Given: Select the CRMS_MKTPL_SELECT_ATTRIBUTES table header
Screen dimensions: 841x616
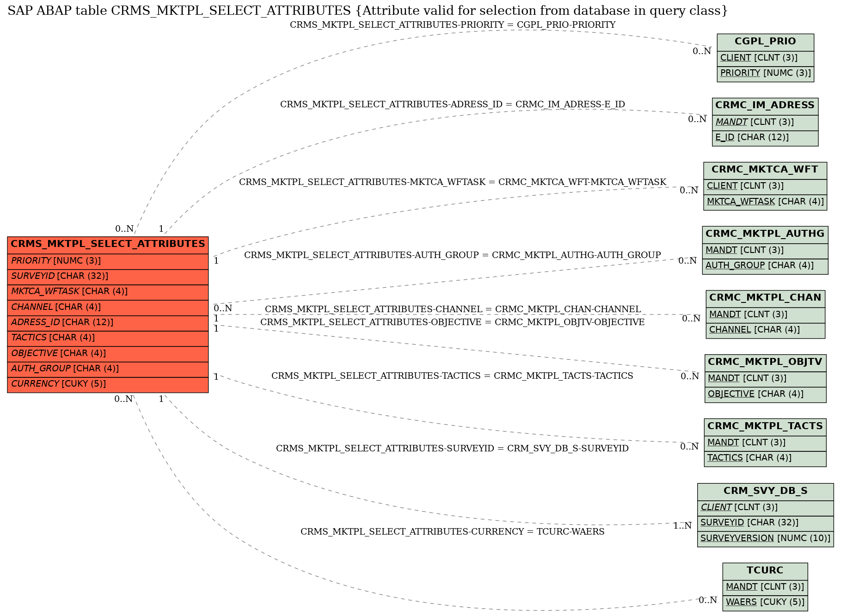Looking at the screenshot, I should tap(108, 245).
